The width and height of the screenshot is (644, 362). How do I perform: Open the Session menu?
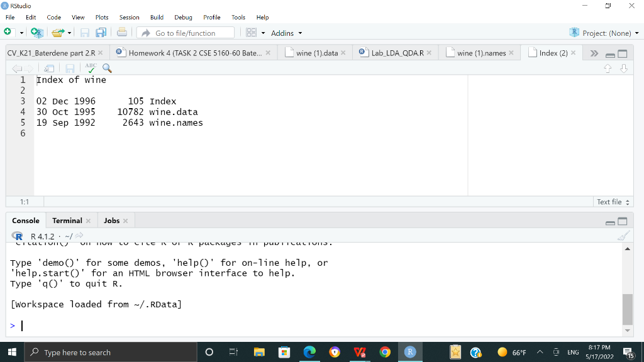click(129, 17)
